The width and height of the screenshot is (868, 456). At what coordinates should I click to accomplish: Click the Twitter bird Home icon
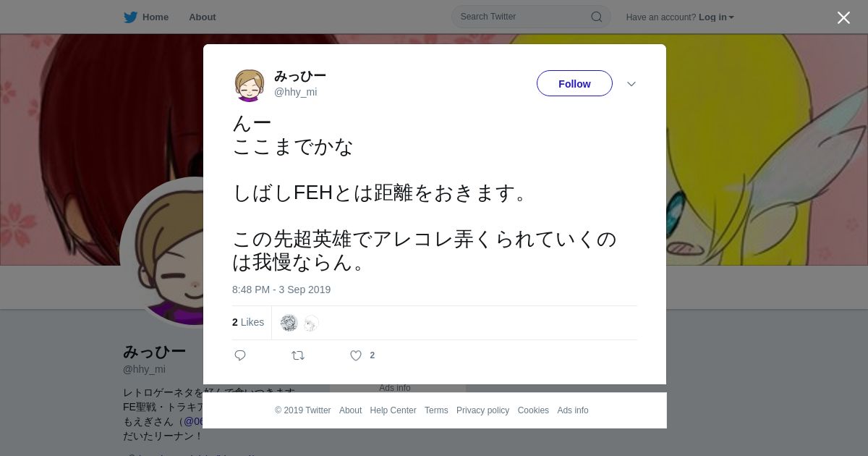(130, 17)
